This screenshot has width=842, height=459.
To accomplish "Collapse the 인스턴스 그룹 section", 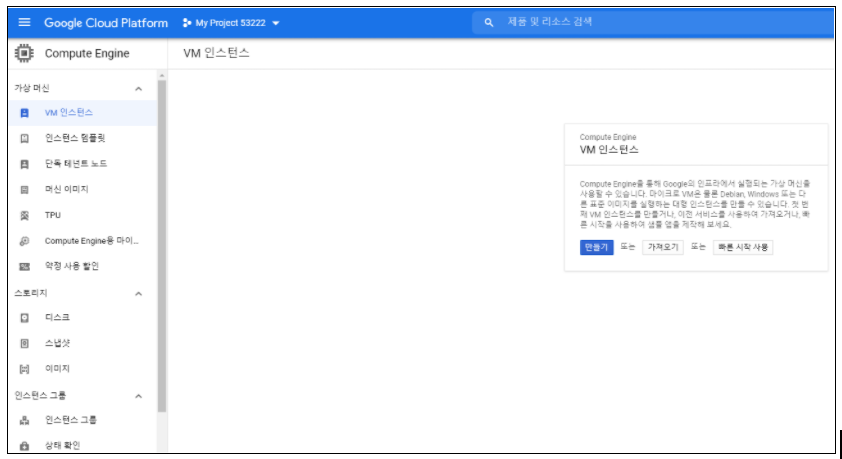I will [x=138, y=396].
